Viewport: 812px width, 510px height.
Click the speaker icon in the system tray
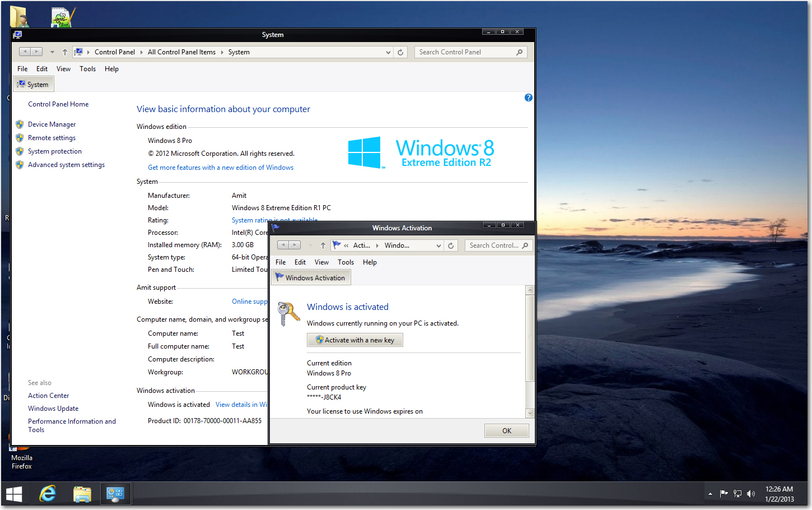point(751,493)
